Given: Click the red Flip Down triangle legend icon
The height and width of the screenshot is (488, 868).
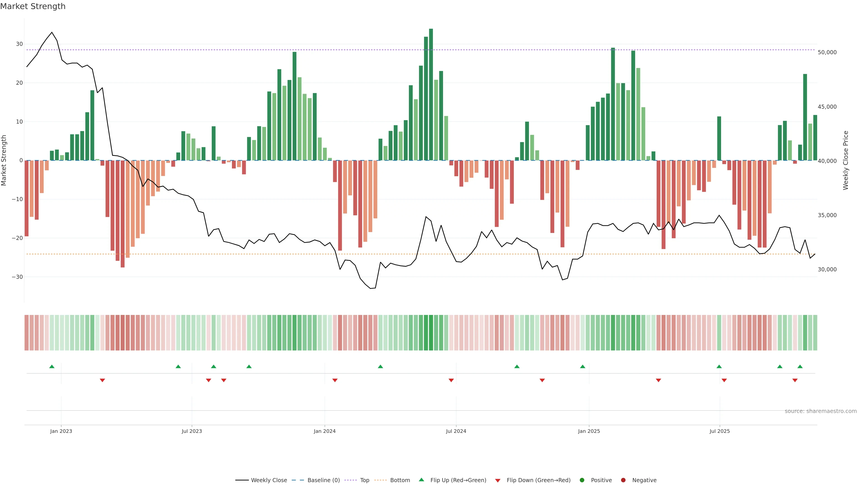Looking at the screenshot, I should pos(498,480).
